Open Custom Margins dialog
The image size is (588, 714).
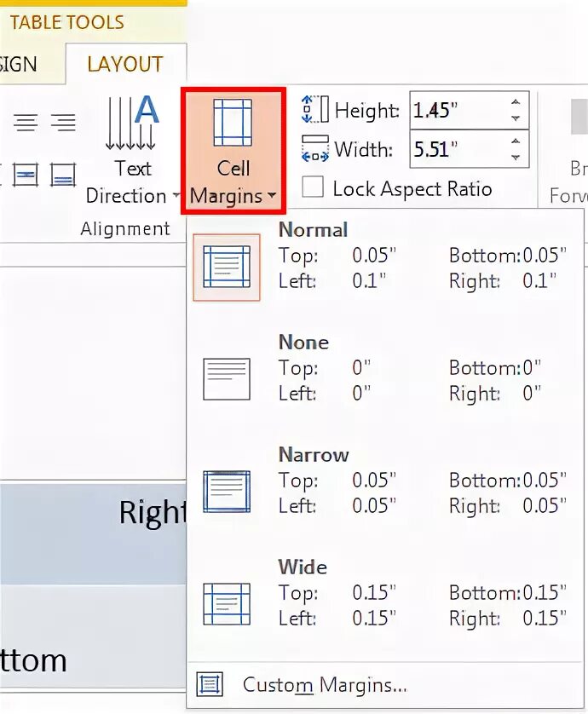pos(324,685)
